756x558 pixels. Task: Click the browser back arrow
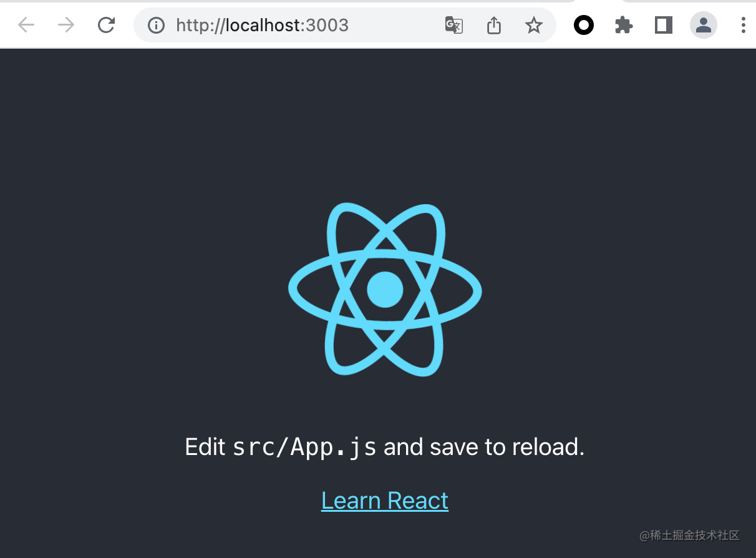(x=26, y=25)
